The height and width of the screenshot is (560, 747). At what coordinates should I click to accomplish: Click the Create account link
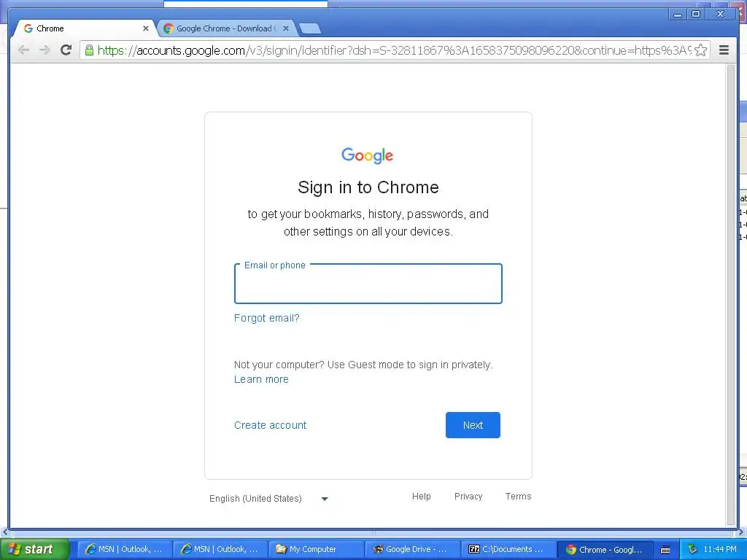click(270, 425)
